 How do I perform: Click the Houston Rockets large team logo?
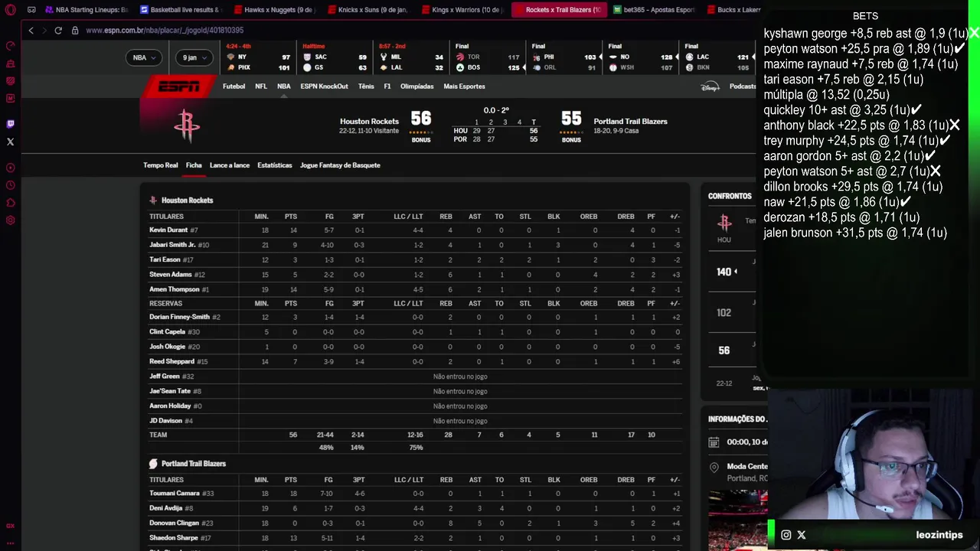tap(187, 126)
